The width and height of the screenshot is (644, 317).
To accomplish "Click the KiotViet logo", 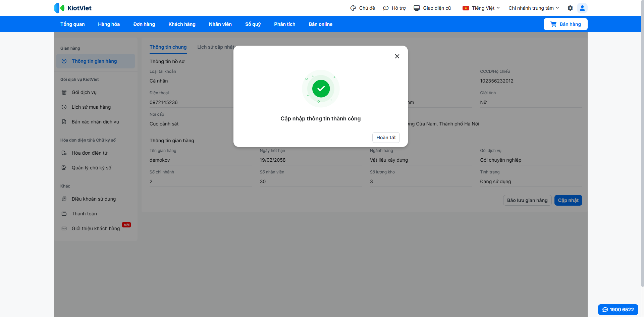I will coord(73,8).
